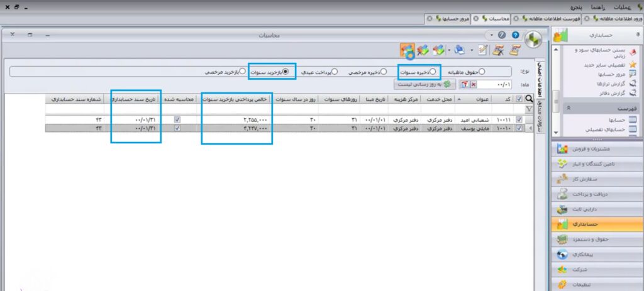Open the small dropdown arrow beside the help icons
This screenshot has height=291, width=644.
coord(492,35)
